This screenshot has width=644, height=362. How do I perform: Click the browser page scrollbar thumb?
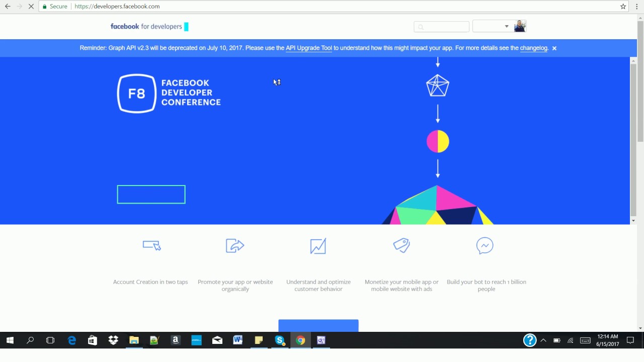click(x=640, y=82)
